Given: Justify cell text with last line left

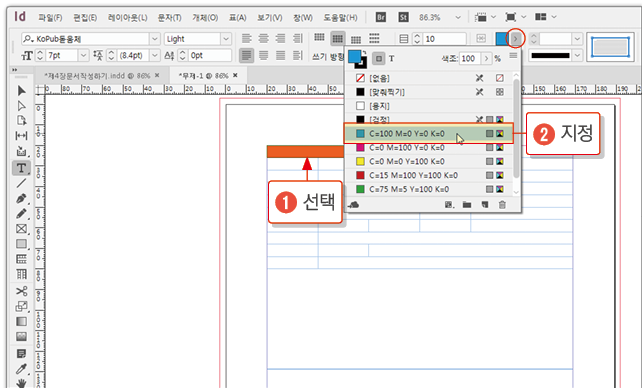Looking at the screenshot, I should (x=246, y=55).
